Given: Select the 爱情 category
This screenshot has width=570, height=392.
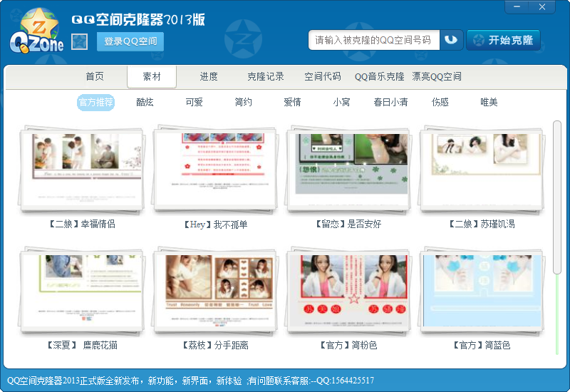Looking at the screenshot, I should (x=292, y=102).
